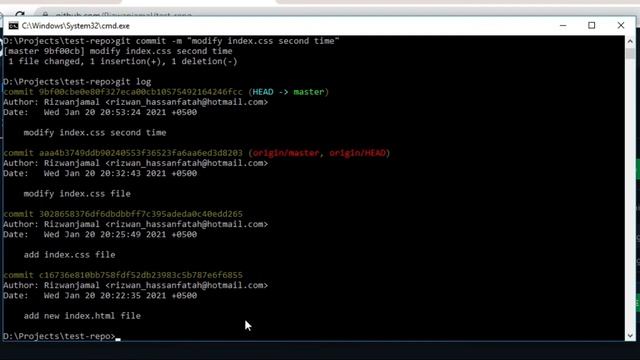Click the vertical scrollbar thumb in cmd window
640x360 pixels.
[x=630, y=53]
